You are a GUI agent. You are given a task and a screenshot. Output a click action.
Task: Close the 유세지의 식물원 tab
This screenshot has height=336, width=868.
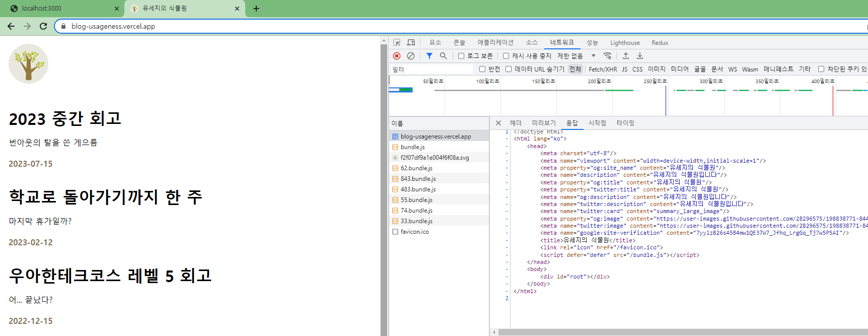(x=237, y=9)
